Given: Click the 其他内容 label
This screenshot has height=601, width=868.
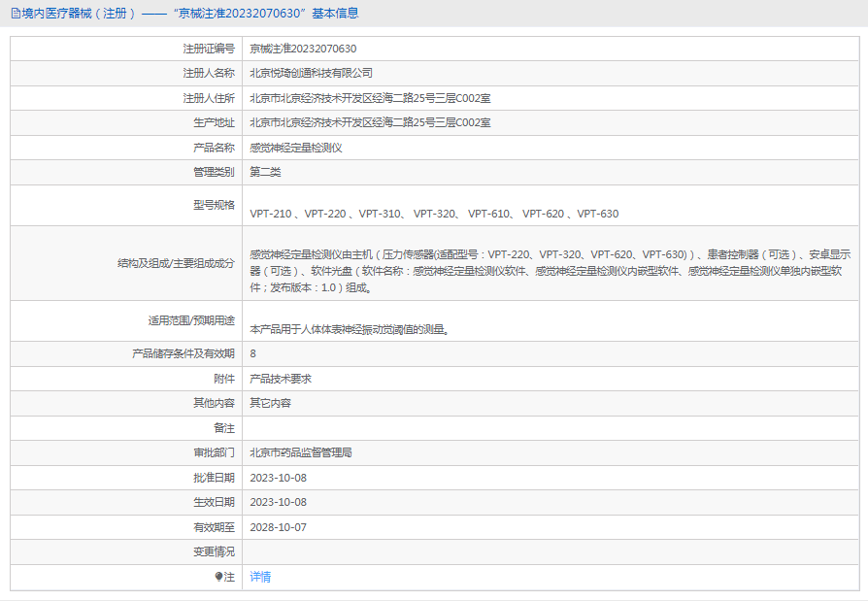Looking at the screenshot, I should [x=214, y=403].
